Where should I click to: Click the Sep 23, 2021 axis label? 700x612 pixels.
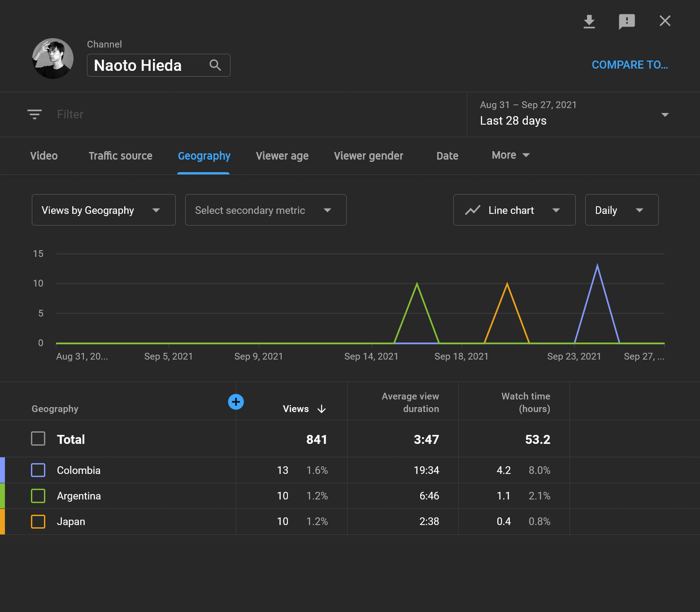click(x=574, y=356)
